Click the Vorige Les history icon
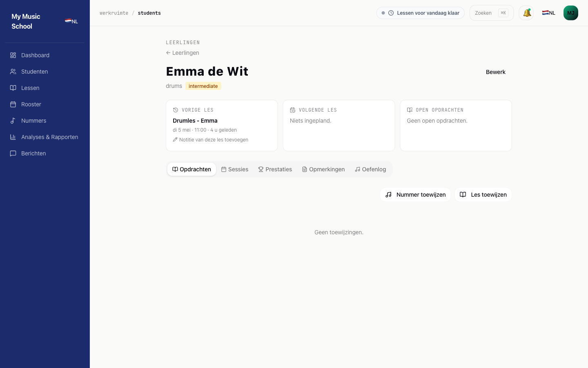Image resolution: width=588 pixels, height=368 pixels. [x=176, y=110]
